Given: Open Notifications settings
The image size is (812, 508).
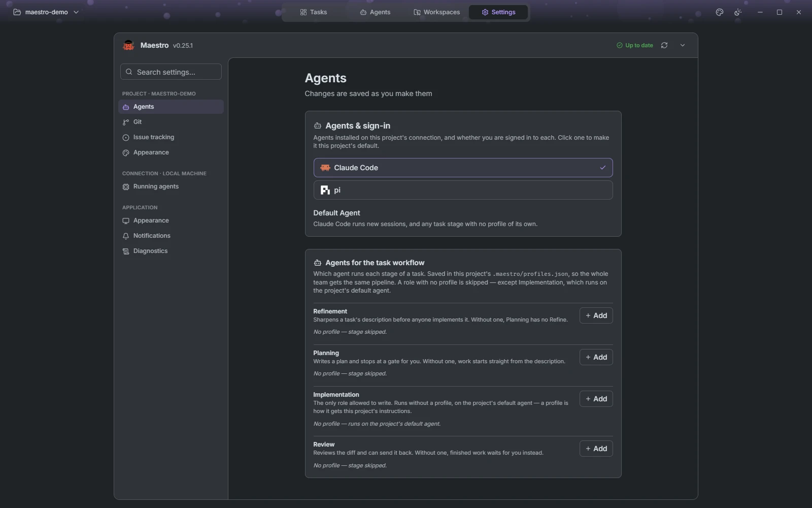Looking at the screenshot, I should click(x=171, y=236).
